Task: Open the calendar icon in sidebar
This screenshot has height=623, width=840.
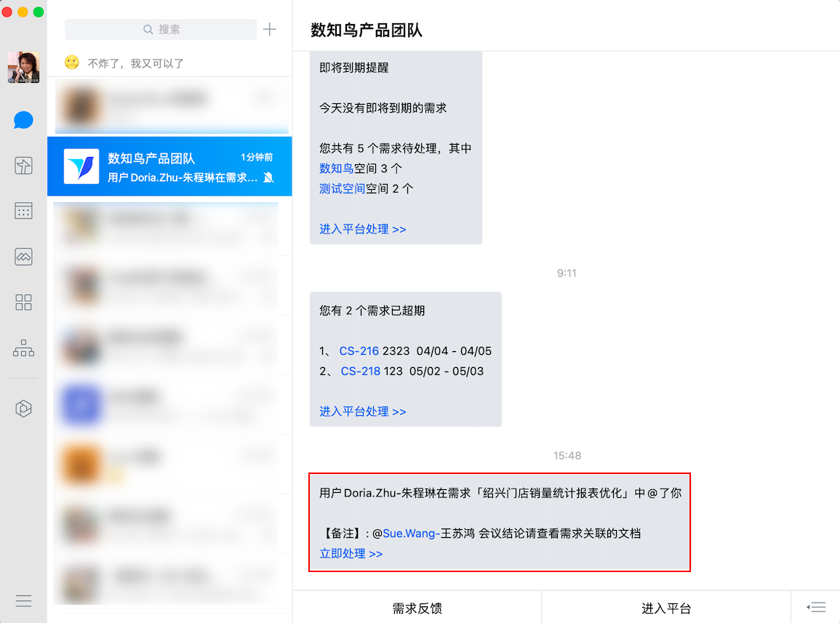Action: tap(23, 211)
